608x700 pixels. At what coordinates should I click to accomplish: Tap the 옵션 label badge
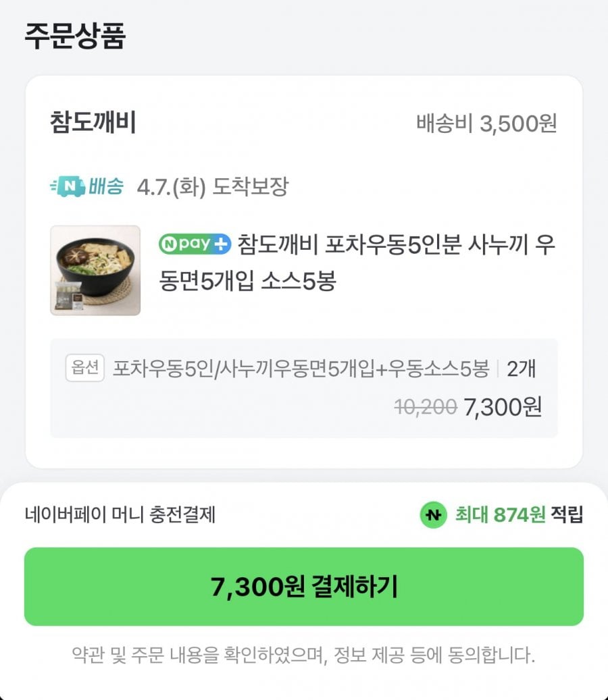84,369
